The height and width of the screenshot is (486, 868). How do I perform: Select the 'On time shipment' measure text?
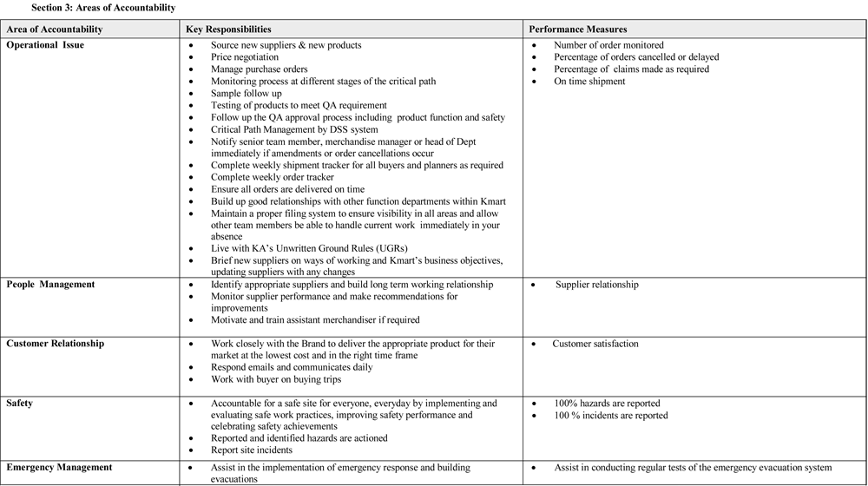[589, 82]
